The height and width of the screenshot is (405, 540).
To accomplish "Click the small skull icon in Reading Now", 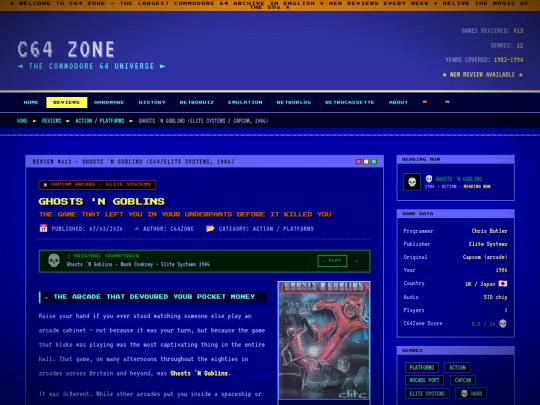I will (x=429, y=179).
